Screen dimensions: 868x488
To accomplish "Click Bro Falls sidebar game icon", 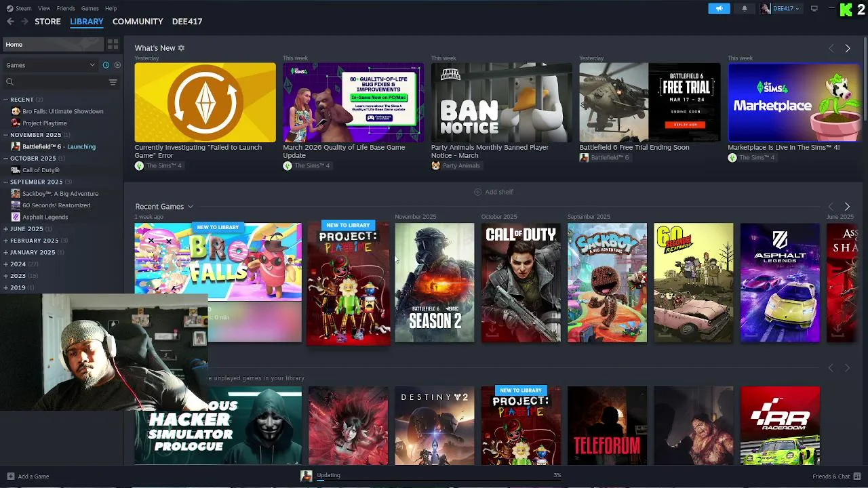I will [16, 111].
